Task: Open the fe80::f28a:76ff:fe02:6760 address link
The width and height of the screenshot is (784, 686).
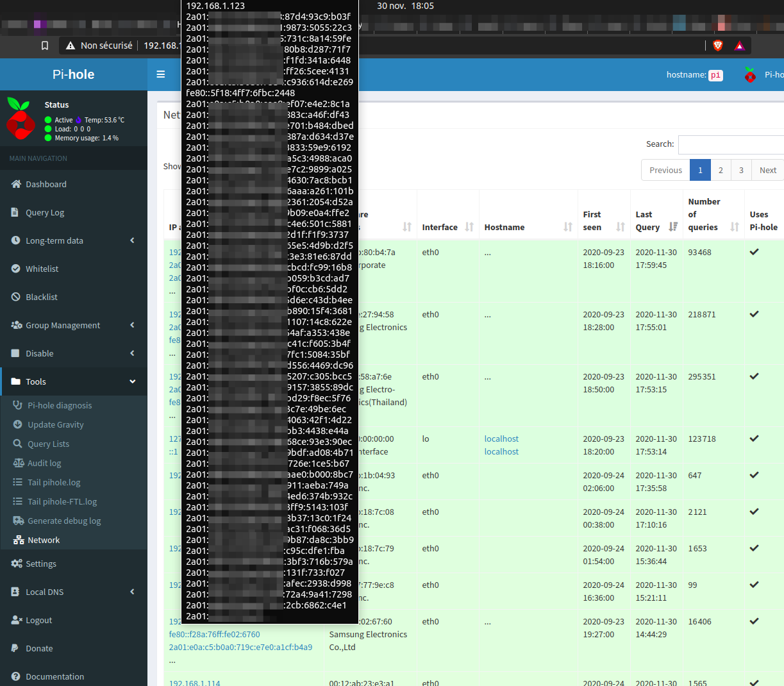Action: 214,634
